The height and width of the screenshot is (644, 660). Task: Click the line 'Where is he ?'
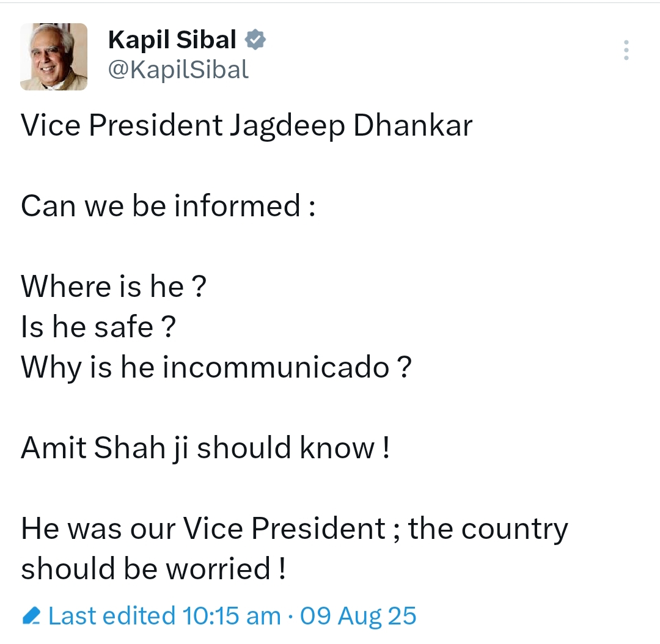pyautogui.click(x=114, y=287)
